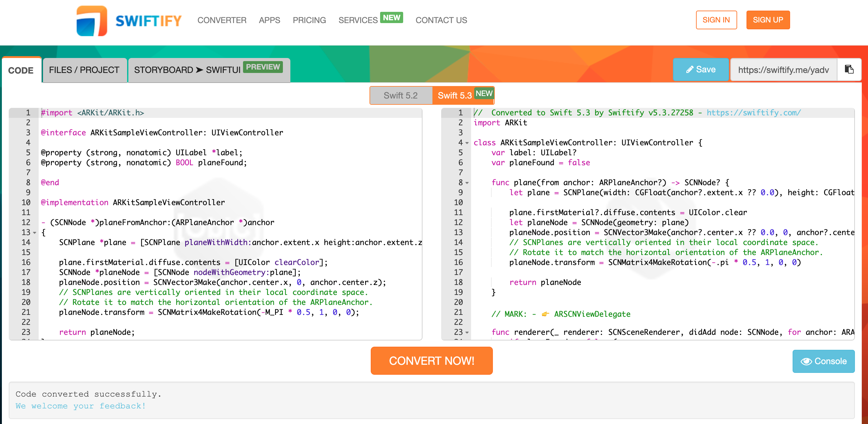
Task: Collapse Swift renderer func fold at line 23
Action: [x=467, y=333]
